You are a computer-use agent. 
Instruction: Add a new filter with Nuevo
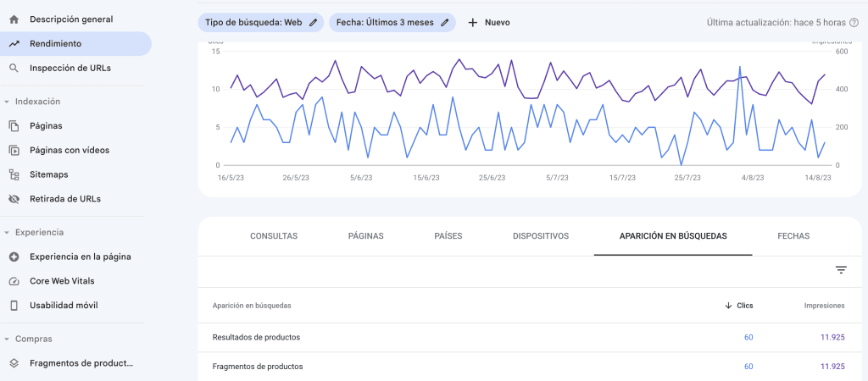coord(489,23)
